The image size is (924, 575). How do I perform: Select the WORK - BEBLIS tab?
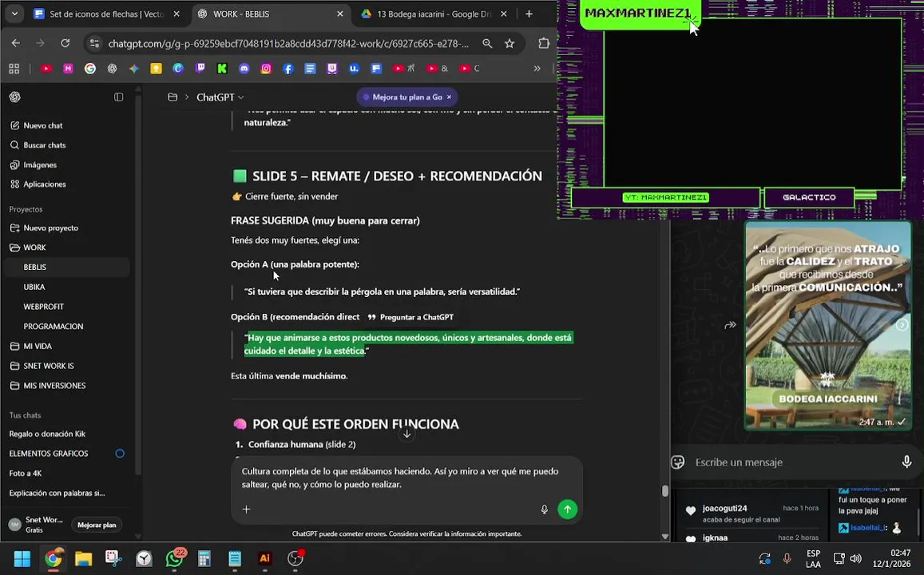270,14
